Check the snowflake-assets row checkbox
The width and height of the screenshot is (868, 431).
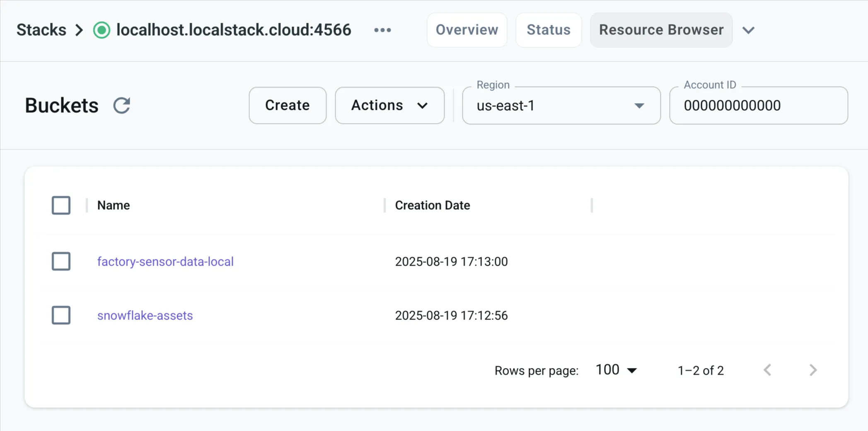point(61,315)
